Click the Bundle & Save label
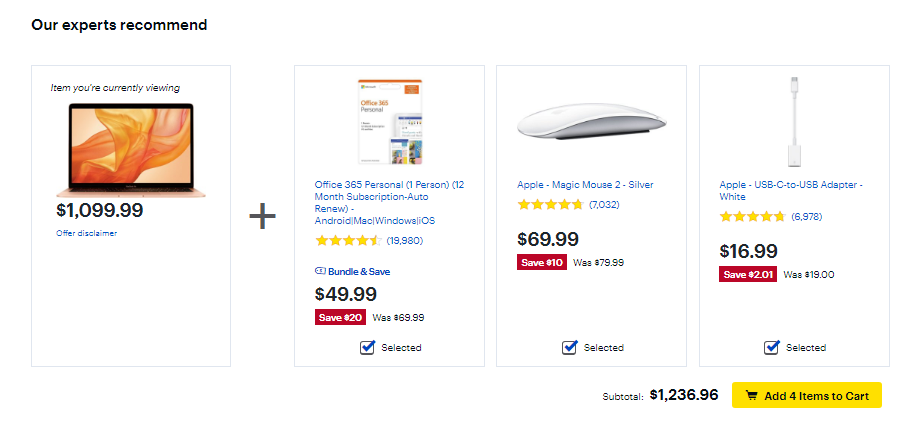Screen dimensions: 911x443 (x=359, y=271)
